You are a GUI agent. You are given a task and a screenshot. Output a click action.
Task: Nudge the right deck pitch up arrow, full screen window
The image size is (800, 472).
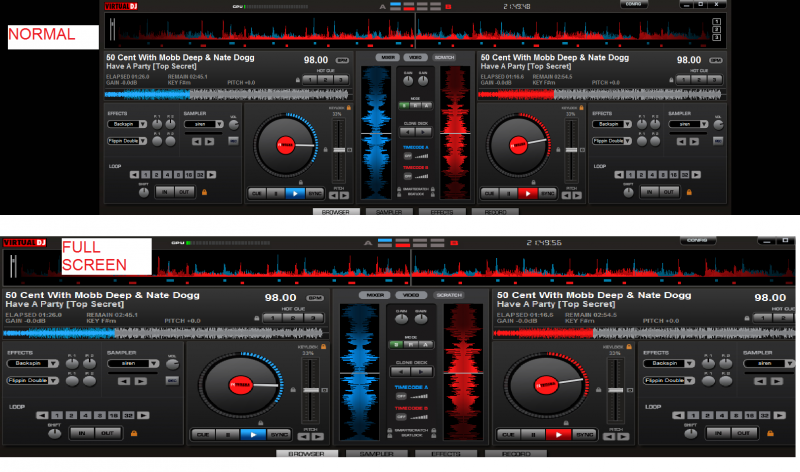[x=622, y=437]
